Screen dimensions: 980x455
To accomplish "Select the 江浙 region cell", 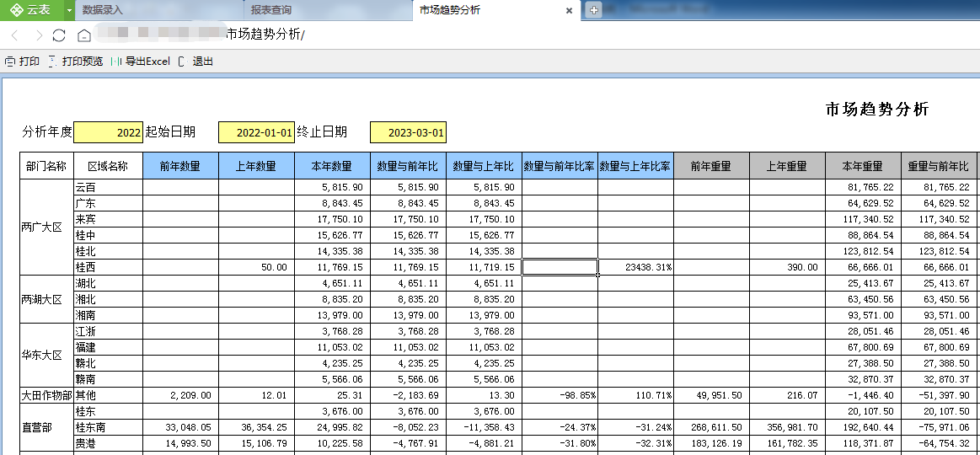I will click(108, 331).
